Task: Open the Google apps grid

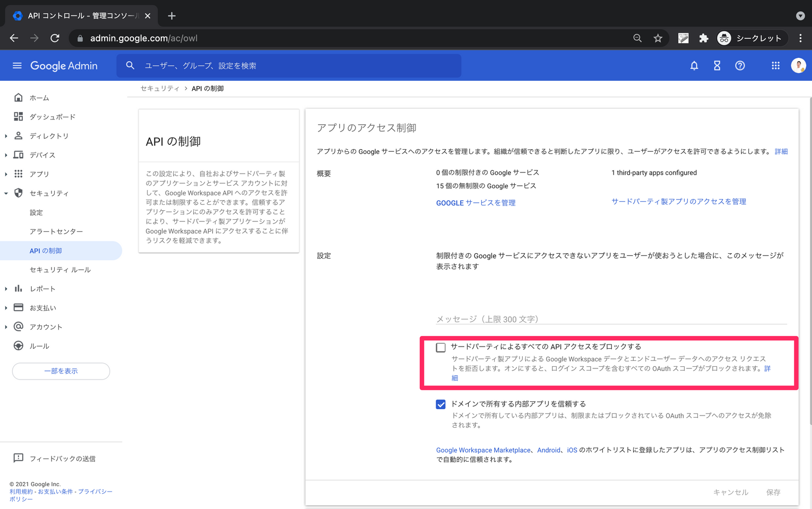Action: tap(775, 65)
